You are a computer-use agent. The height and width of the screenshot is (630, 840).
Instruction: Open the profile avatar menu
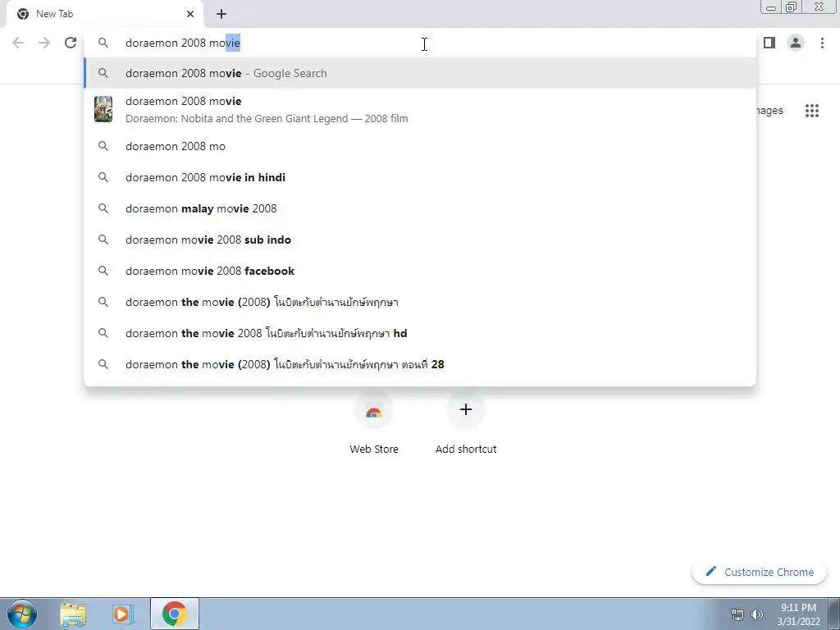coord(796,43)
